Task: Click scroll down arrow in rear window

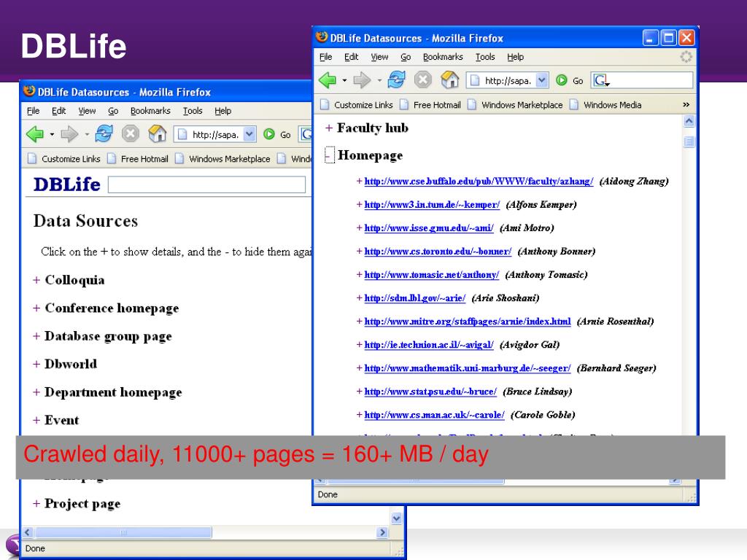Action: 396,518
